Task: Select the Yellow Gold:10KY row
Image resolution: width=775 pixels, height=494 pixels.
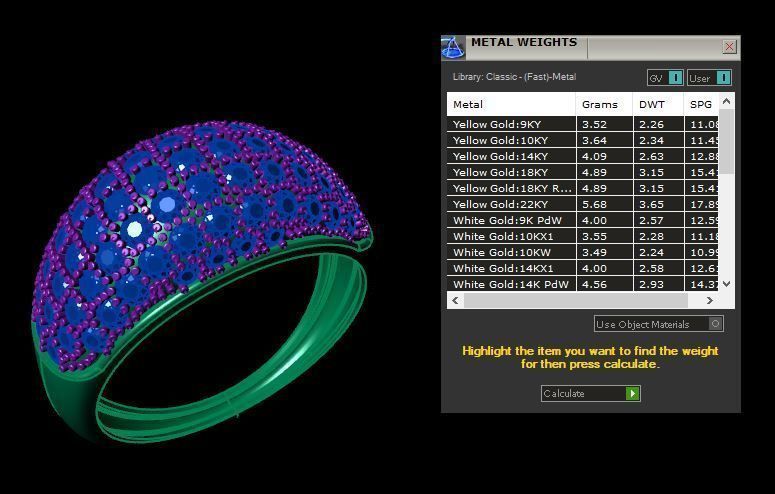Action: point(583,140)
